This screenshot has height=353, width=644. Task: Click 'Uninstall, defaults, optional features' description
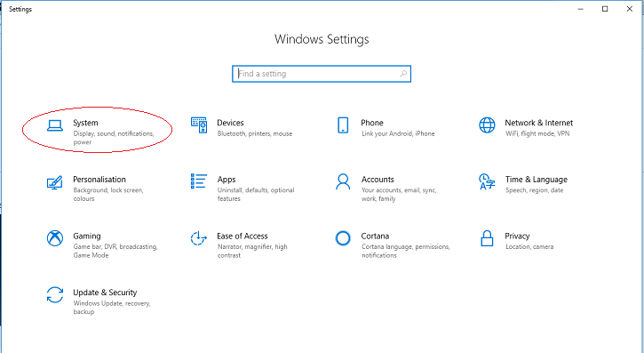coord(256,195)
